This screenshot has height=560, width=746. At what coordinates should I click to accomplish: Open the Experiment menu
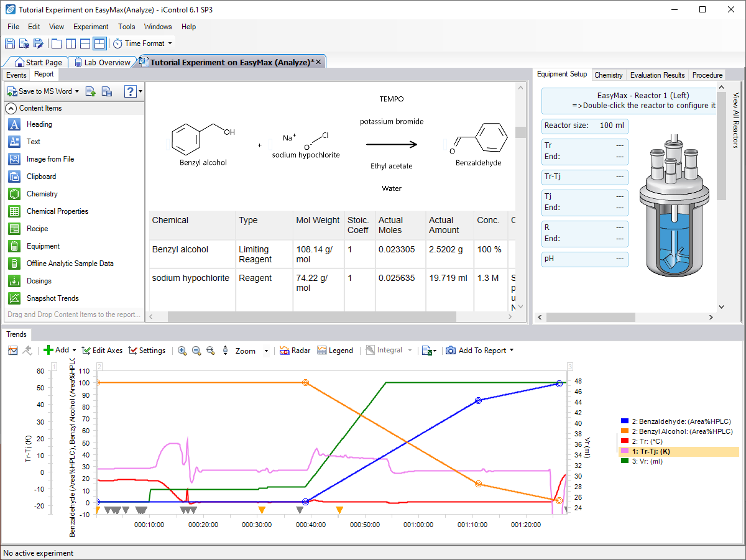91,27
